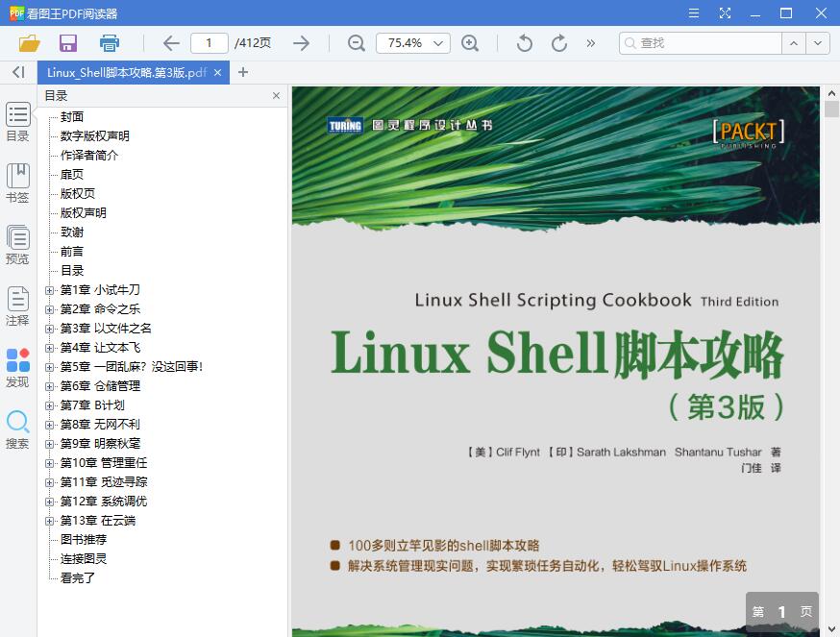
Task: Toggle fullscreen mode icon
Action: [x=725, y=12]
